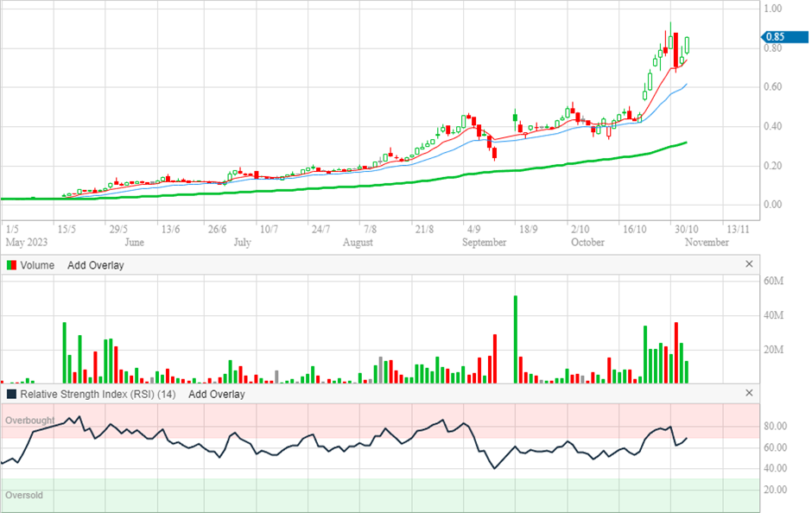Click the 30/10 date axis marker

687,230
